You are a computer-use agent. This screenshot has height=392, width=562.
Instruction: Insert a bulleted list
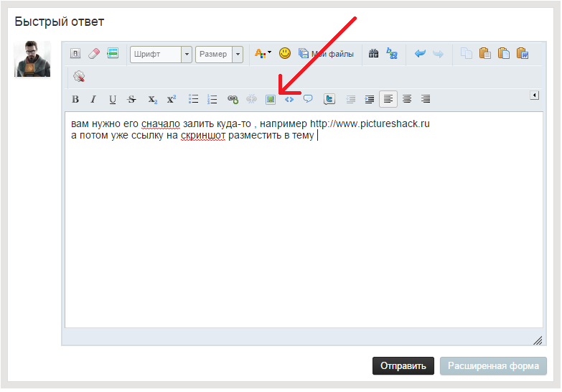point(194,99)
